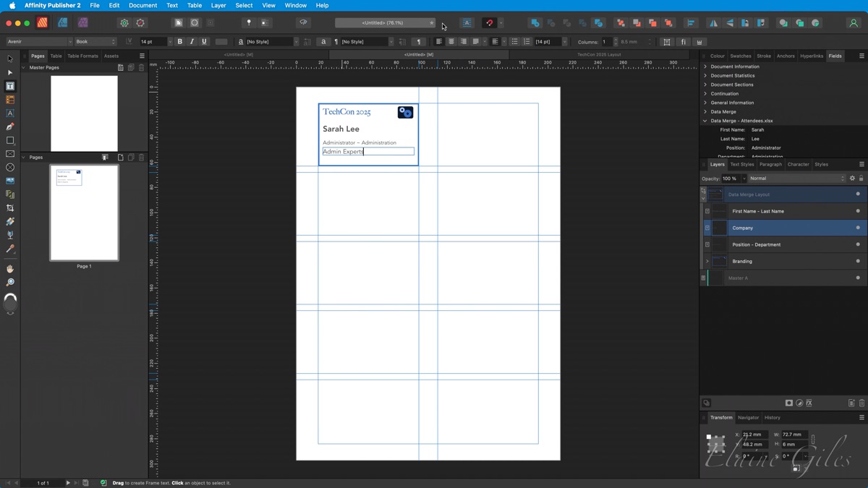Click the Width value field in Transform
Viewport: 868px width, 488px height.
click(793, 435)
